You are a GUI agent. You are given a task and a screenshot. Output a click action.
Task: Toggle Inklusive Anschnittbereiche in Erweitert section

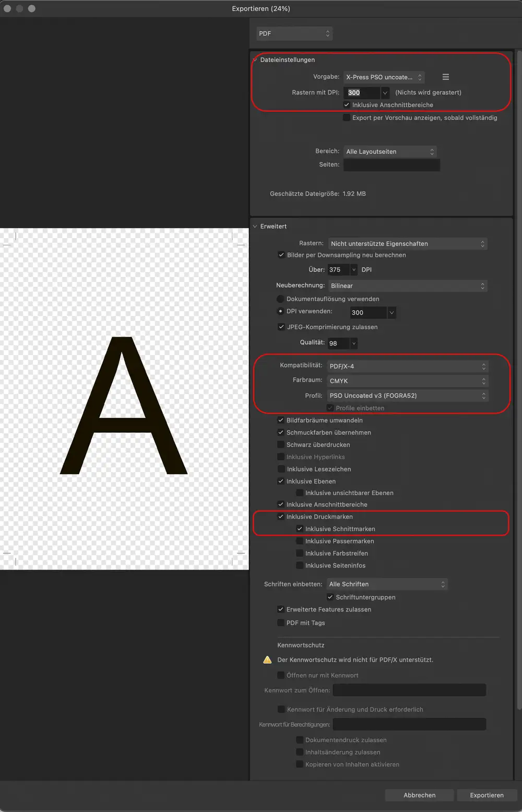[281, 504]
